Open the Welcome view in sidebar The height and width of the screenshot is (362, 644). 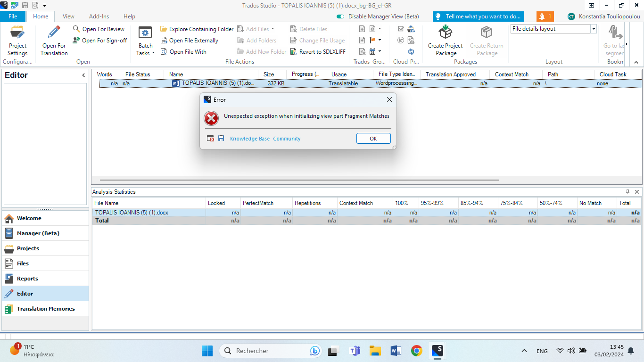click(45, 218)
